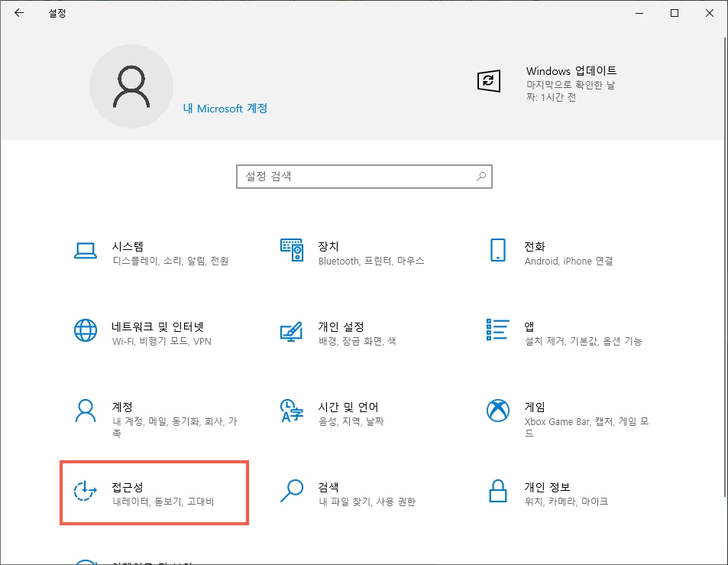The width and height of the screenshot is (728, 565).
Task: Open the 시스템 settings category
Action: tap(130, 254)
